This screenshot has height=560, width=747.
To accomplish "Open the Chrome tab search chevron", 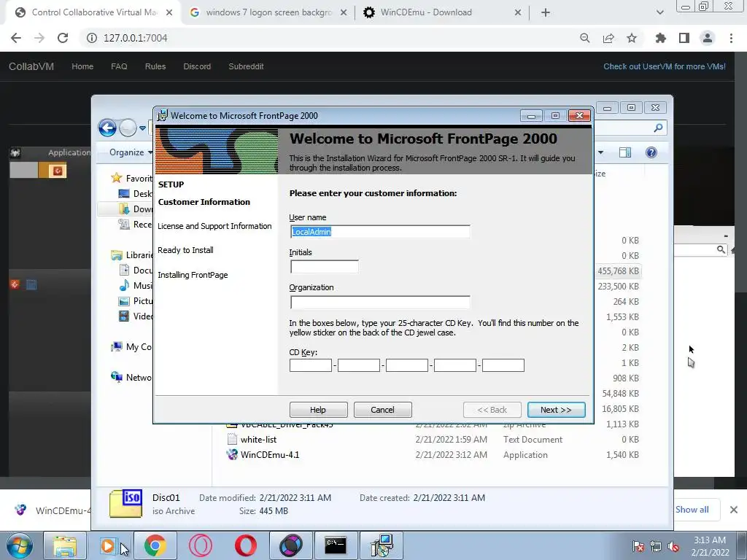I will click(x=659, y=12).
